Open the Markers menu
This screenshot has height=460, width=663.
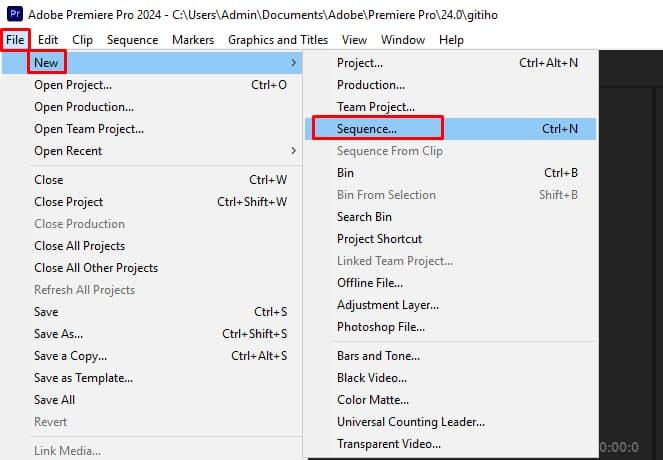[193, 40]
